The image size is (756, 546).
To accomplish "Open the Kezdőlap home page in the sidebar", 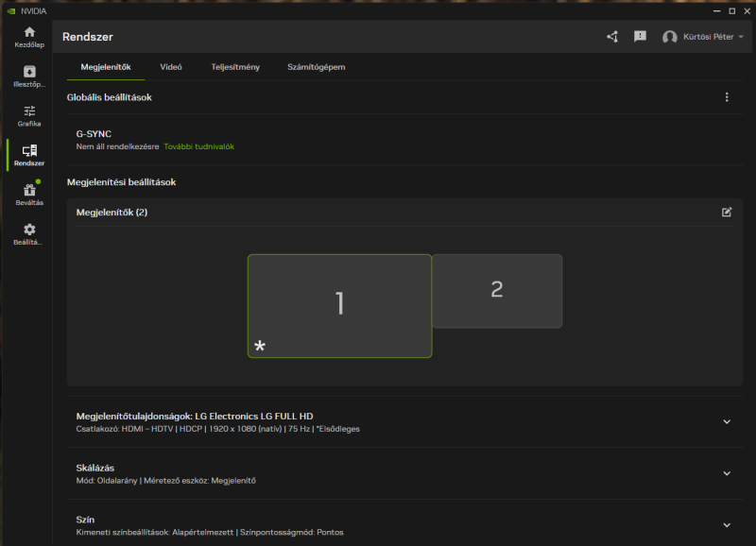I will click(29, 38).
